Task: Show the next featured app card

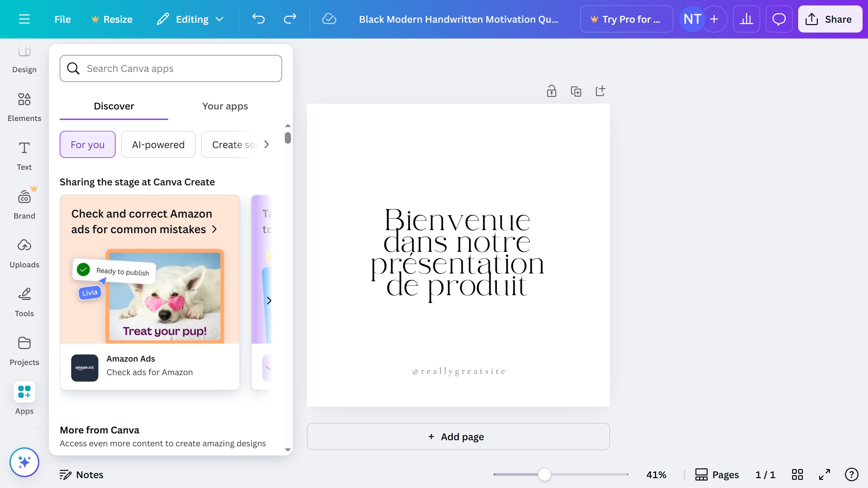Action: click(269, 300)
